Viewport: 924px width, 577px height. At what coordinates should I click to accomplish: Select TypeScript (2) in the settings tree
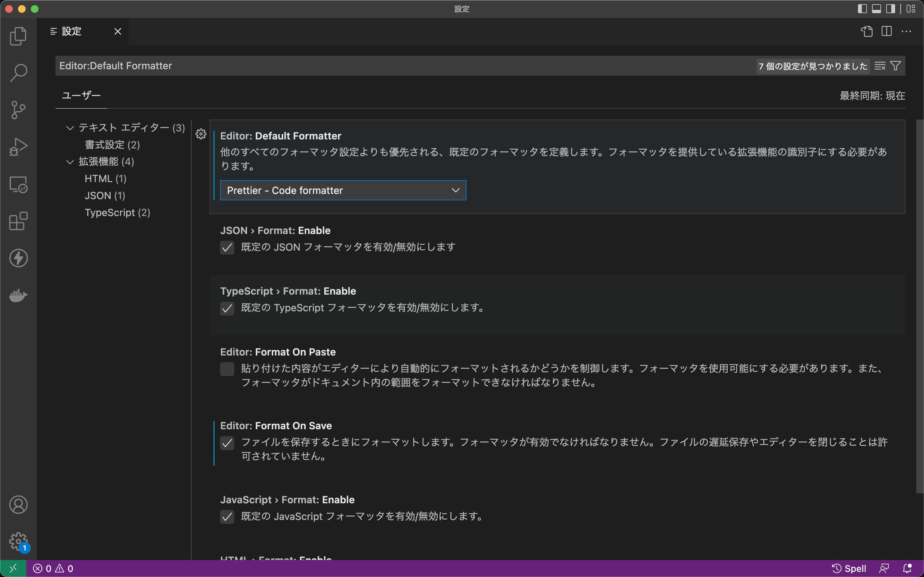click(x=117, y=213)
